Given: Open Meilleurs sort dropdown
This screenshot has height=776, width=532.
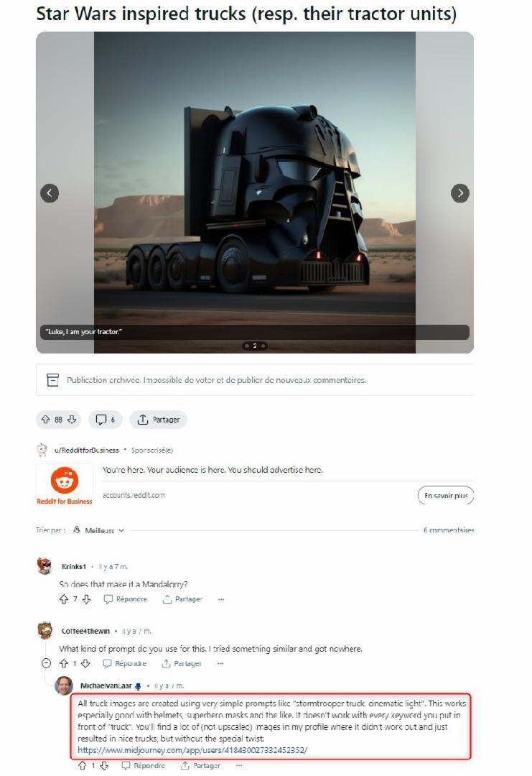Looking at the screenshot, I should [x=99, y=530].
